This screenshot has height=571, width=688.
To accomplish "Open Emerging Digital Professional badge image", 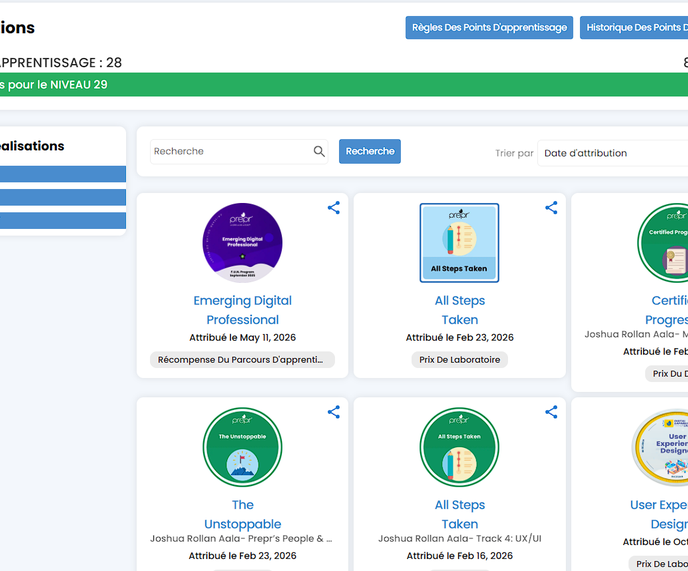I will click(x=242, y=243).
